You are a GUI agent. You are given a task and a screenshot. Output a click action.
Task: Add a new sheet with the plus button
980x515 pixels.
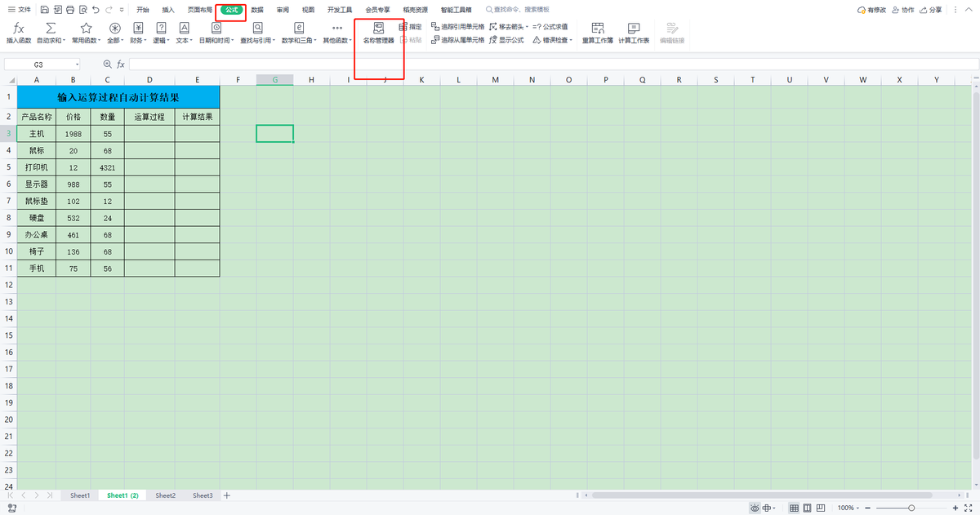[227, 495]
